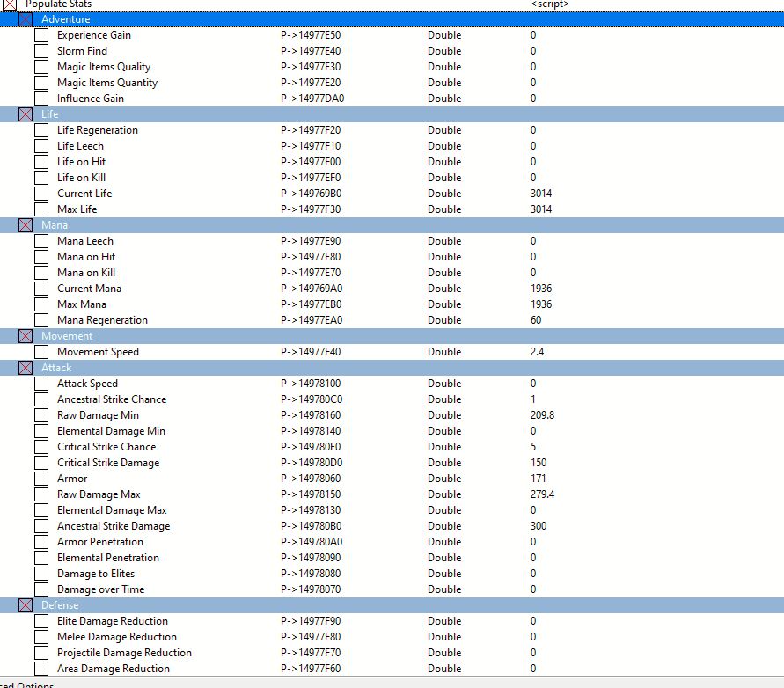
Task: Toggle the Mana group checkbox
Action: pos(26,225)
